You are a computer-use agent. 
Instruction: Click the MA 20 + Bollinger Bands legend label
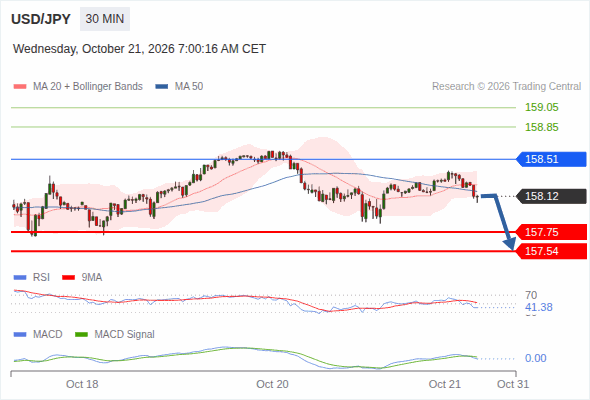pos(88,87)
